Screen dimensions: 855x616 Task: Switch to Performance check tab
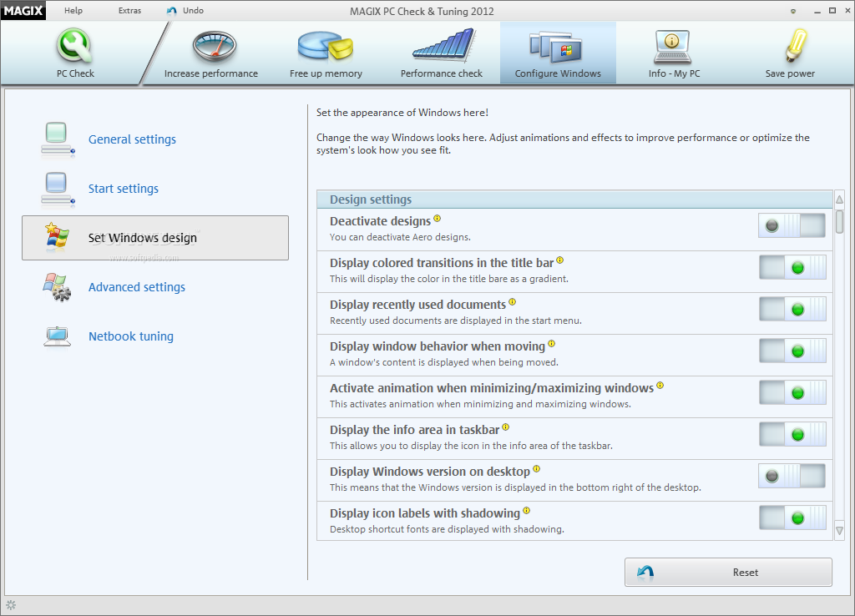pos(441,53)
